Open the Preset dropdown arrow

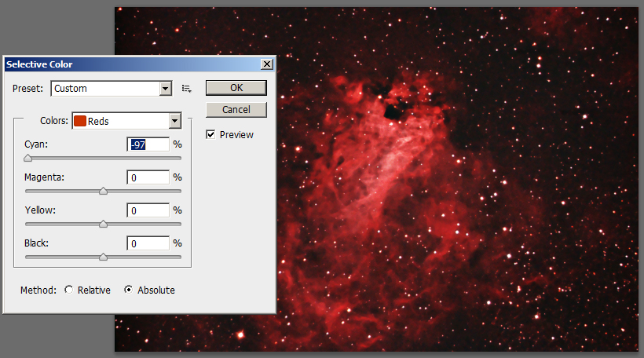pos(166,89)
